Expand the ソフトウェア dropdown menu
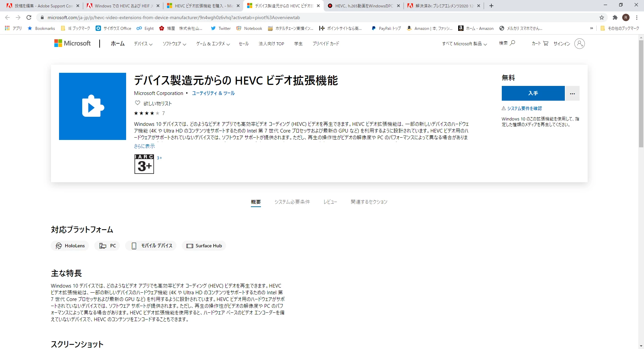644x349 pixels. tap(174, 44)
